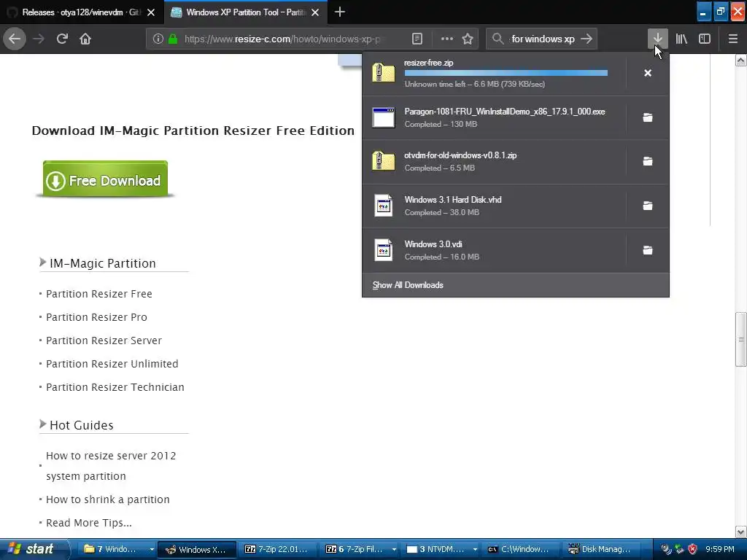Screen dimensions: 747x560
Task: Open Partition Resizer Pro link
Action: 97,317
